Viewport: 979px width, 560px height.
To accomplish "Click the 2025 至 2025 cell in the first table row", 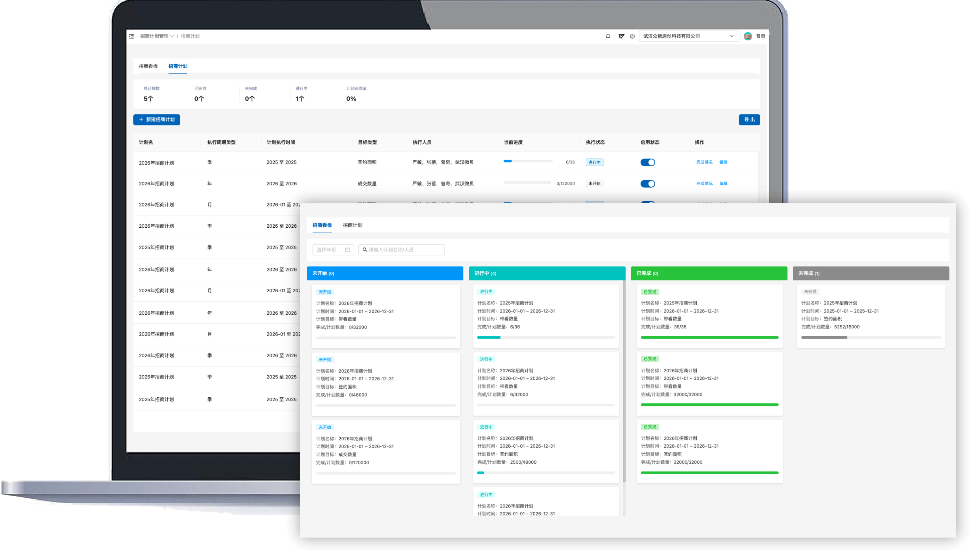I will (281, 162).
